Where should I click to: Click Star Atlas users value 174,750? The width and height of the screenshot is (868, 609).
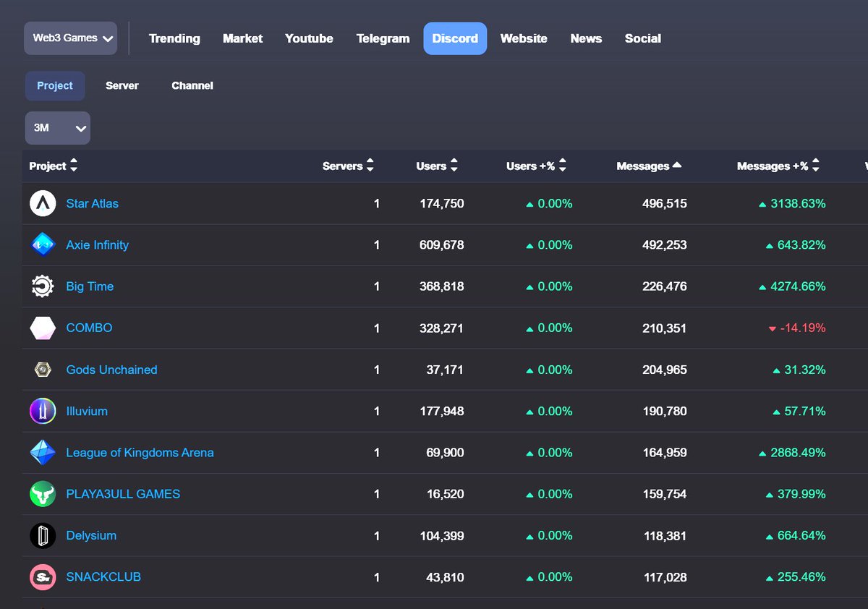(442, 204)
